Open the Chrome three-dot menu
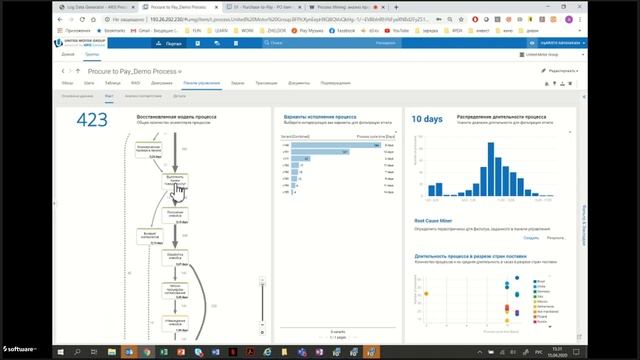Screen dimensions: 640x360 pos(580,19)
